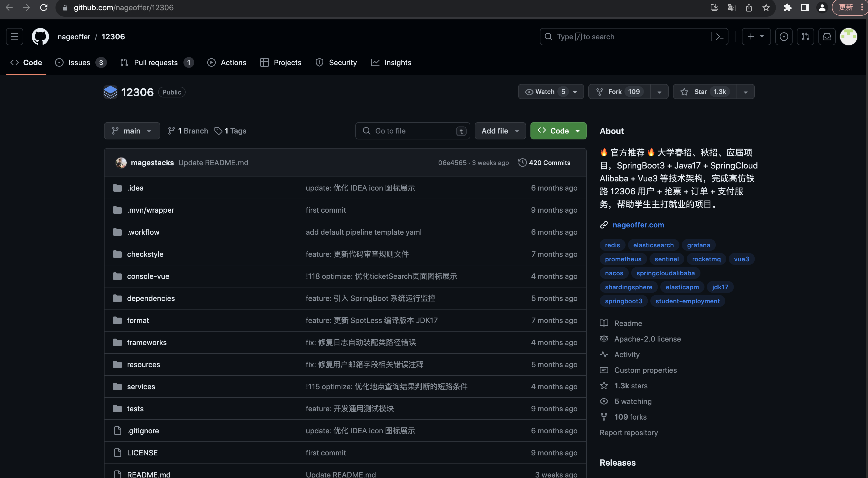Click the magestacks author avatar
Screen dimensions: 868x478
coord(121,163)
